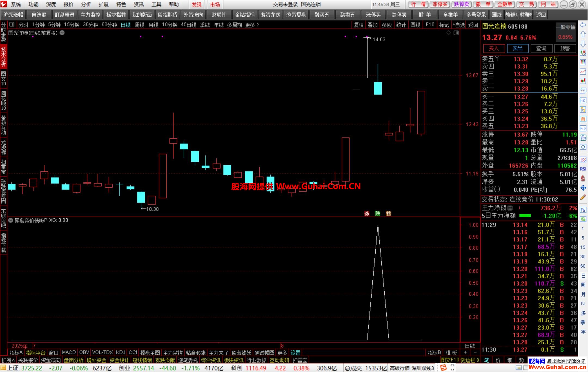Select 月 period in right sidebar
Image resolution: width=588 pixels, height=372 pixels.
pyautogui.click(x=583, y=294)
